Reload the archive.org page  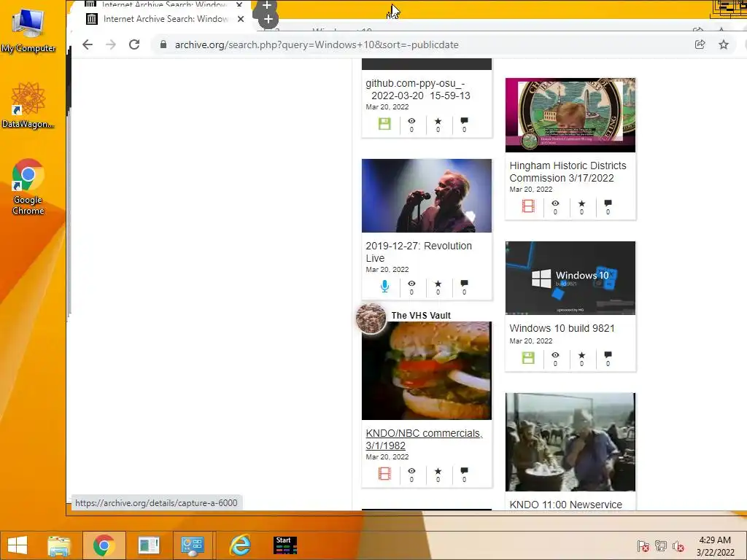pos(134,44)
